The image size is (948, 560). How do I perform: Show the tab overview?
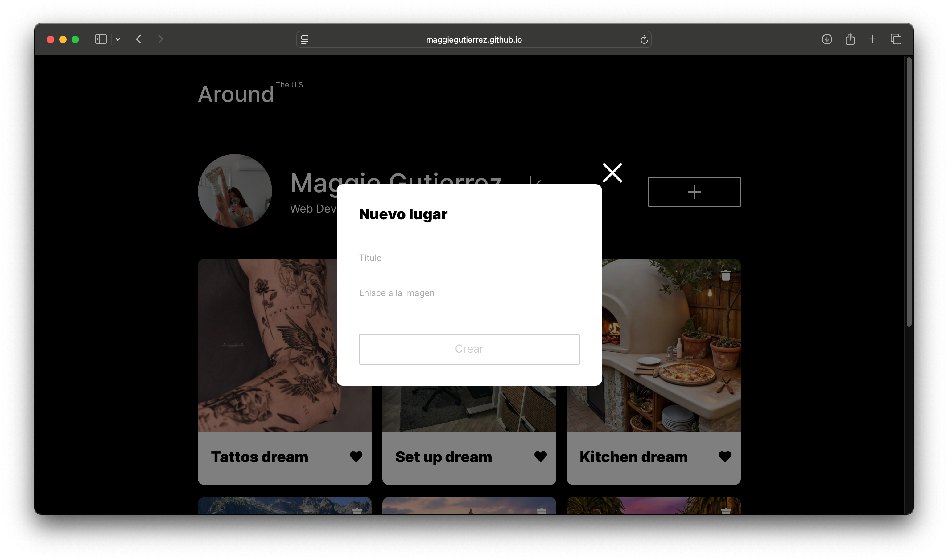[896, 39]
